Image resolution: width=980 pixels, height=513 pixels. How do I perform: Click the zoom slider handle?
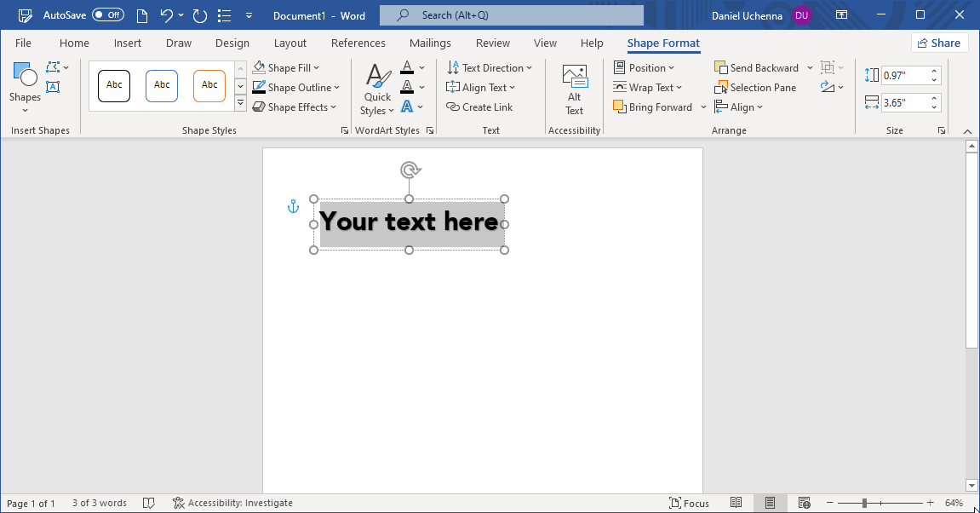tap(864, 503)
